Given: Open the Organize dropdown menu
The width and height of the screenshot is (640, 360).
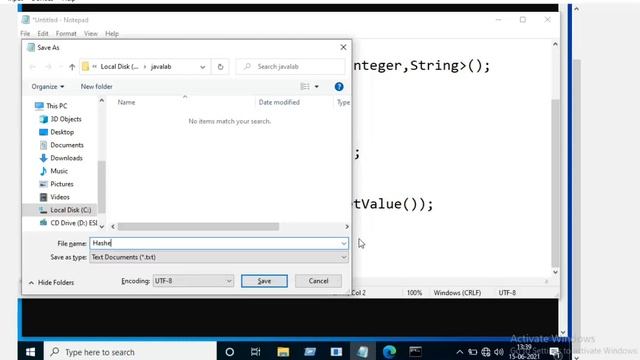Looking at the screenshot, I should [x=48, y=87].
